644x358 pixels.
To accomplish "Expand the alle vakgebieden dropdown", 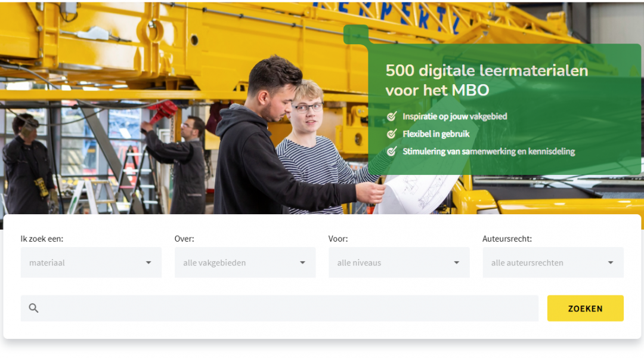I will click(244, 263).
